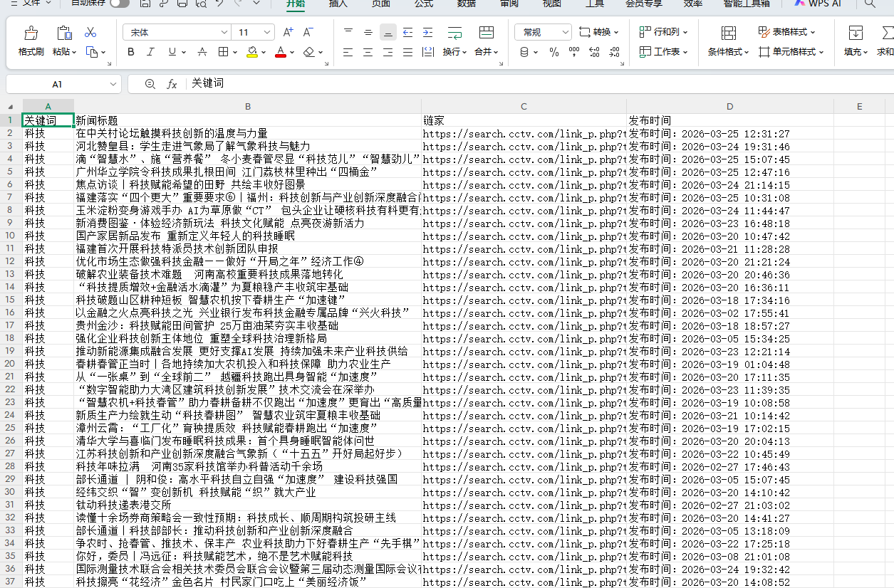This screenshot has width=894, height=588.
Task: Select column B header
Action: pos(248,107)
